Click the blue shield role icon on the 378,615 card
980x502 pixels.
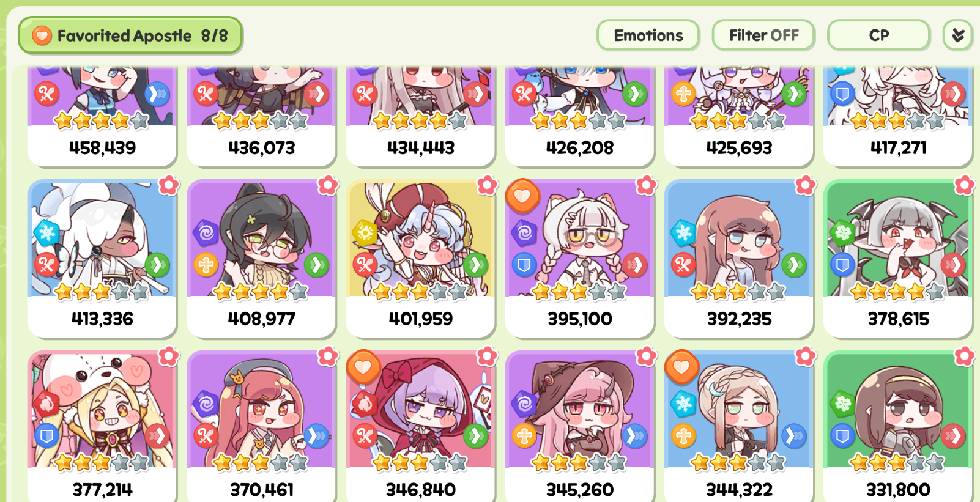[x=842, y=265]
